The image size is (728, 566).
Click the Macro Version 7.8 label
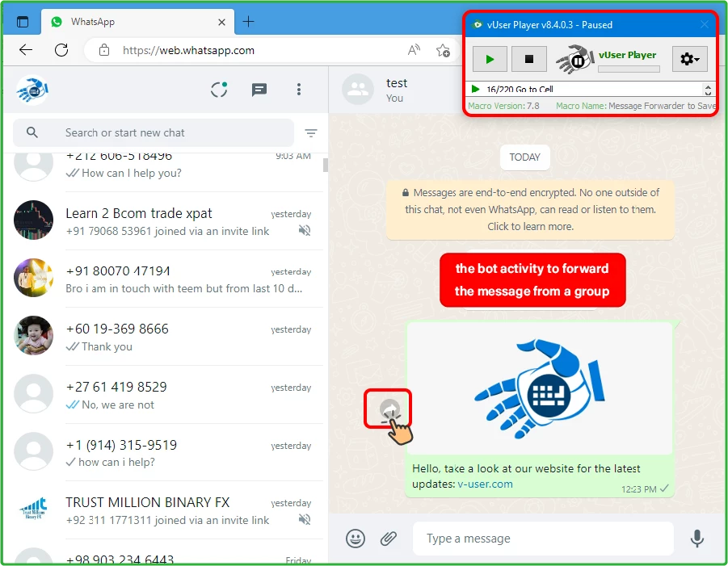click(503, 106)
